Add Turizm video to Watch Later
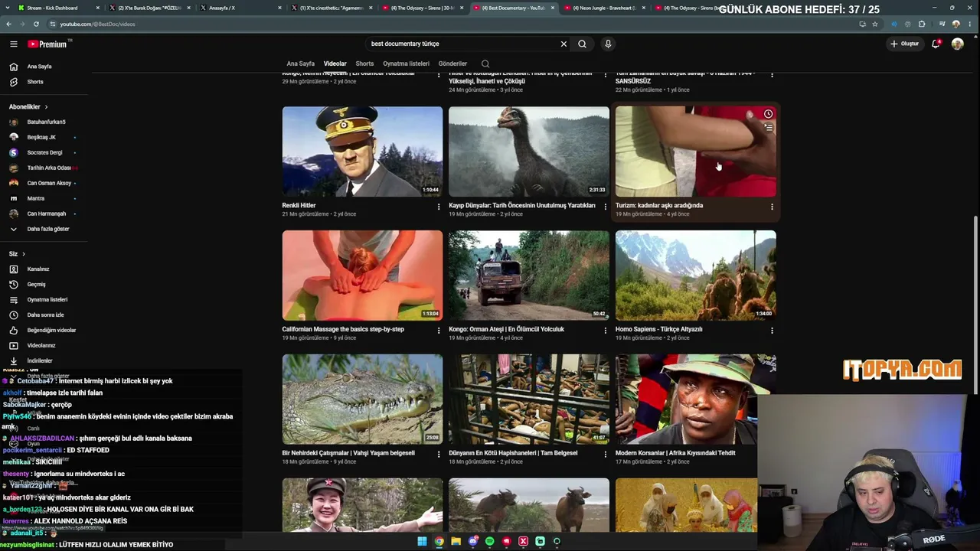The height and width of the screenshot is (551, 980). 768,114
